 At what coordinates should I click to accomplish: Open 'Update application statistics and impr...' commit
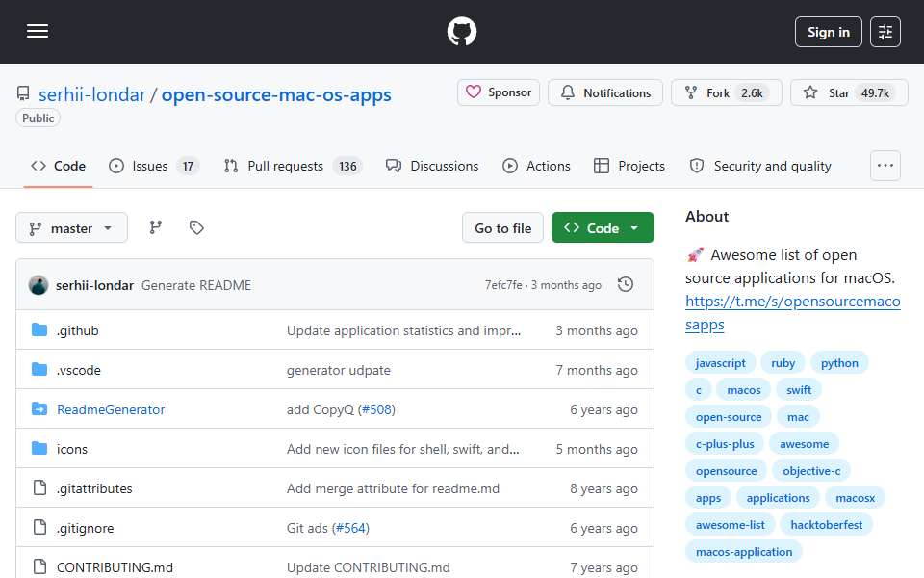click(403, 330)
